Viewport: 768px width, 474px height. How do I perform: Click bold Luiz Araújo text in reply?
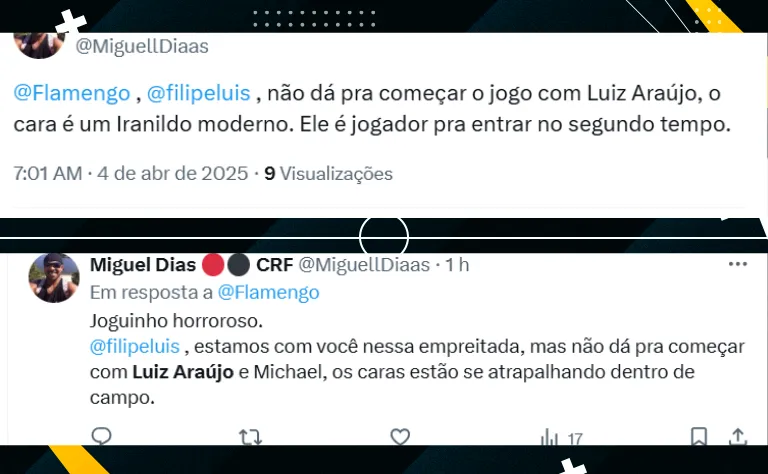pos(183,372)
